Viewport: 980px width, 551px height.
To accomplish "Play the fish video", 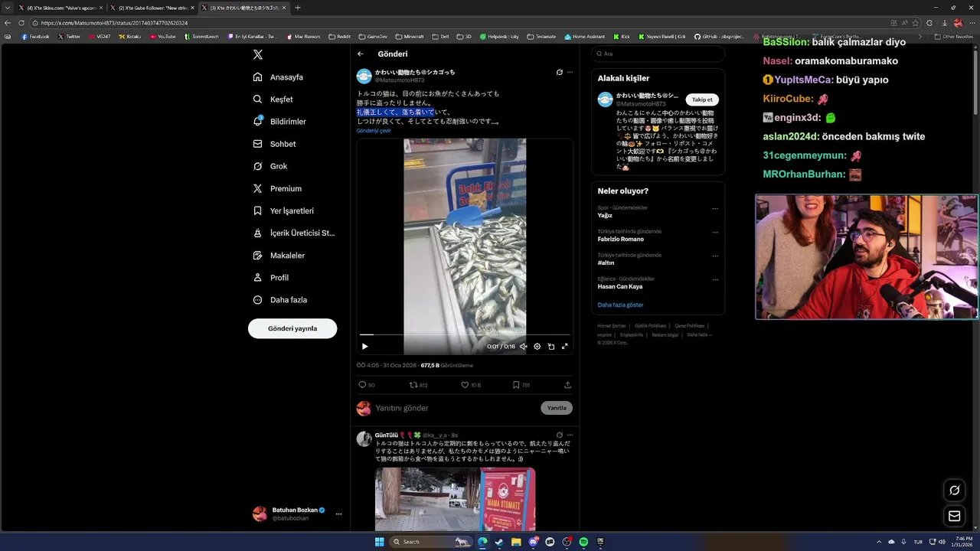I will 364,347.
